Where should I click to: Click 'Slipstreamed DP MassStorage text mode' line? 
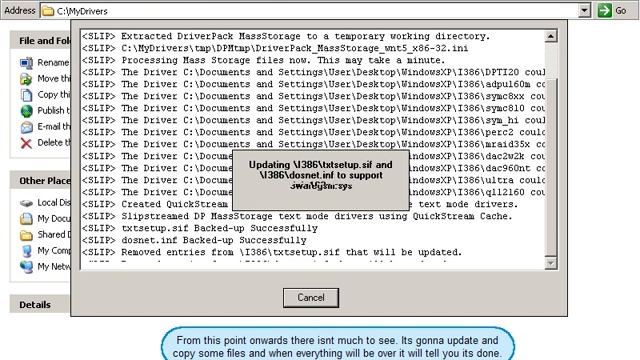pos(297,216)
